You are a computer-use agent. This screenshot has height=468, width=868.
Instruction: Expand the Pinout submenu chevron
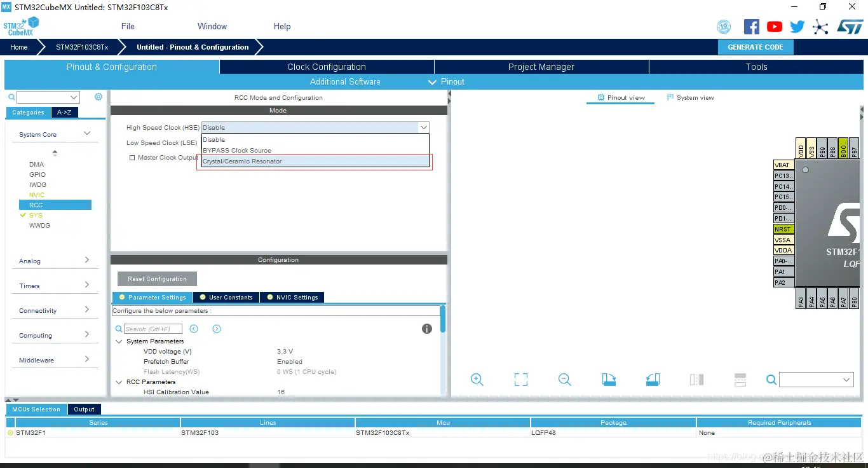432,82
